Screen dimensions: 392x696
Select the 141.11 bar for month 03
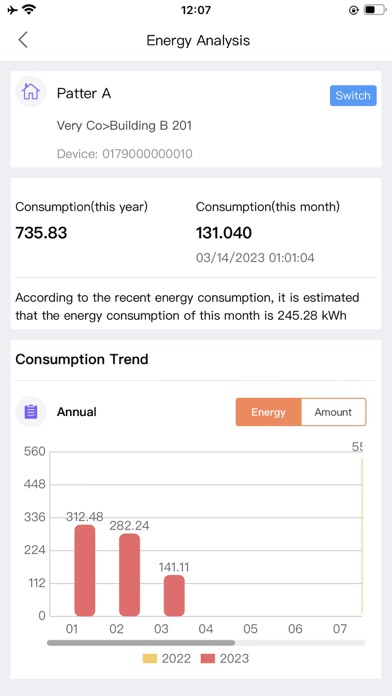[x=174, y=596]
